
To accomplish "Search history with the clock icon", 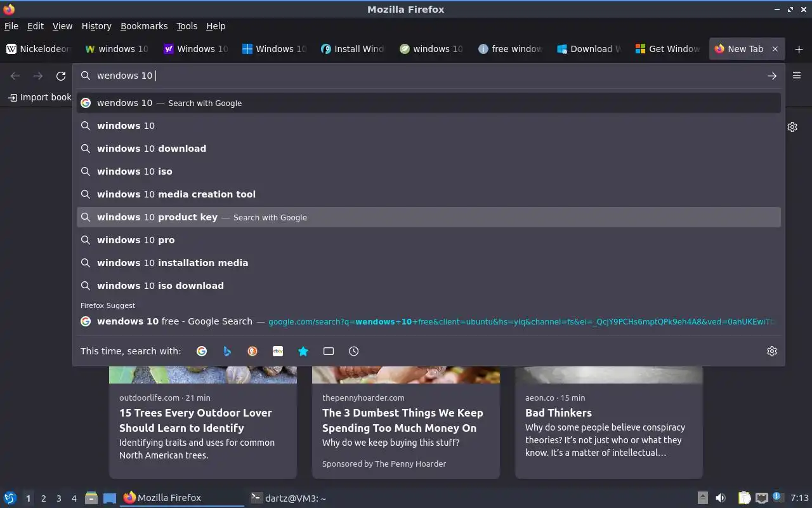I will coord(354,351).
